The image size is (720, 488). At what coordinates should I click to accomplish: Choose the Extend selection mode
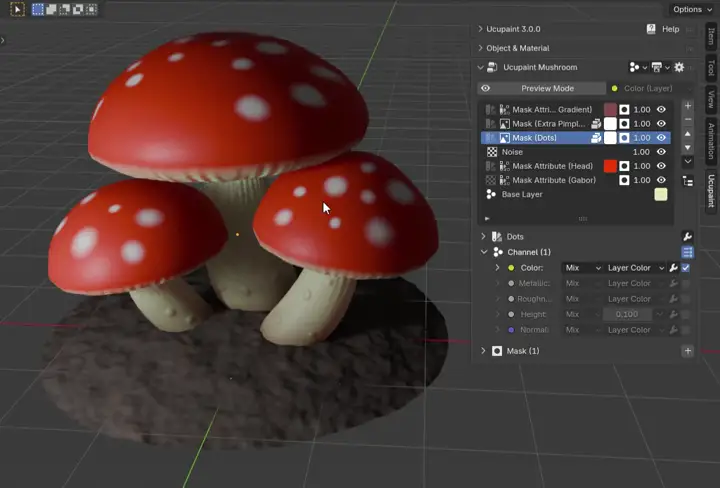(51, 9)
